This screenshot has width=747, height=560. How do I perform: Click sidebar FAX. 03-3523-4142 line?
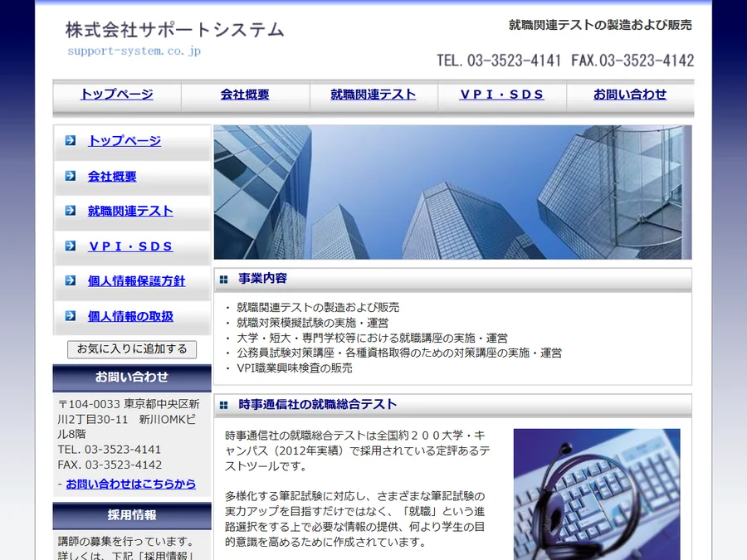pyautogui.click(x=110, y=465)
